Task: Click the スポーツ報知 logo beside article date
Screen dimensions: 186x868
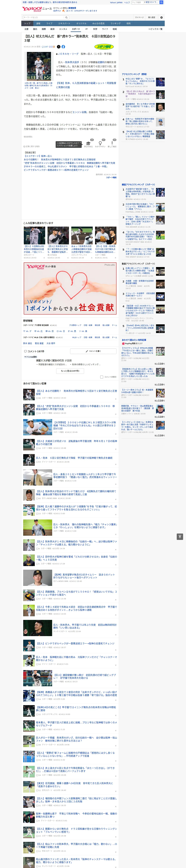Action: tap(104, 47)
